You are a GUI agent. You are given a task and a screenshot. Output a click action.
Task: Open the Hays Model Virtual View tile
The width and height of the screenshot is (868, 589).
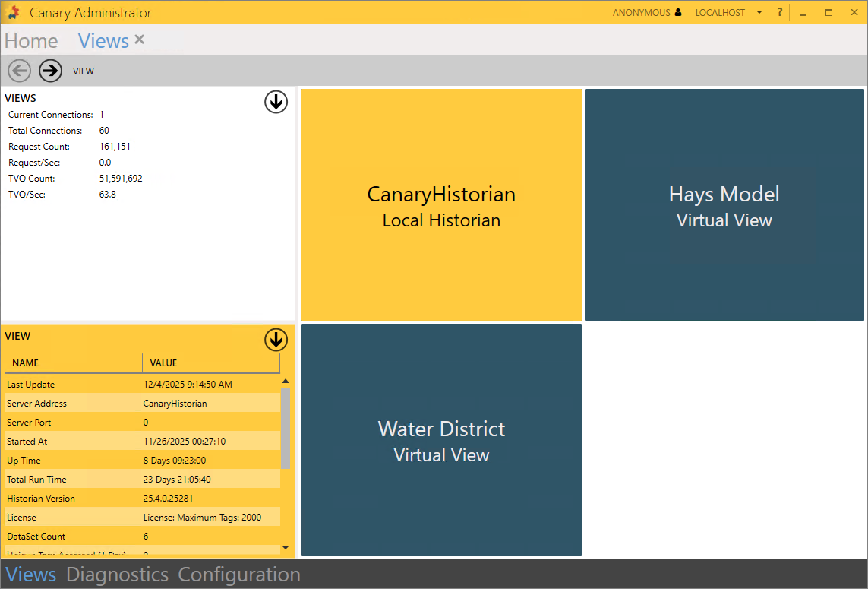point(724,205)
